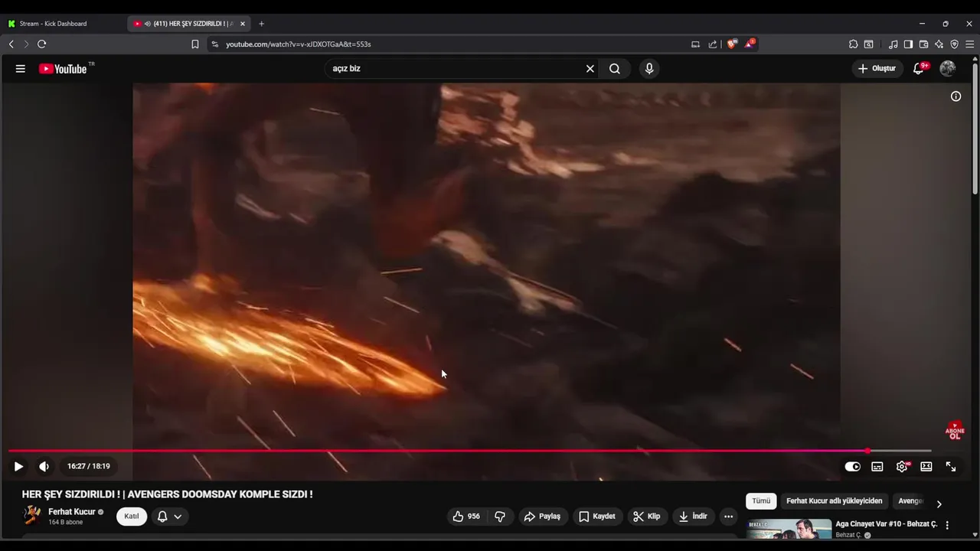Image resolution: width=980 pixels, height=551 pixels.
Task: Select the Avengers filter chip
Action: point(910,501)
